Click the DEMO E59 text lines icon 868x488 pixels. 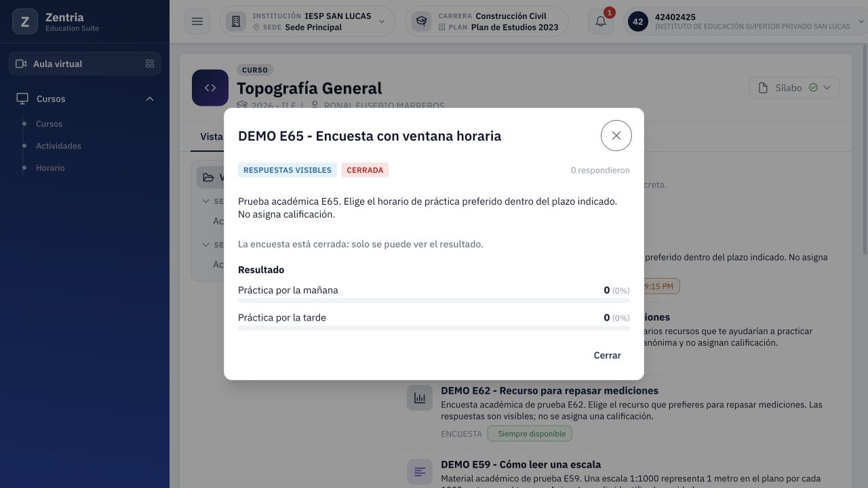420,472
